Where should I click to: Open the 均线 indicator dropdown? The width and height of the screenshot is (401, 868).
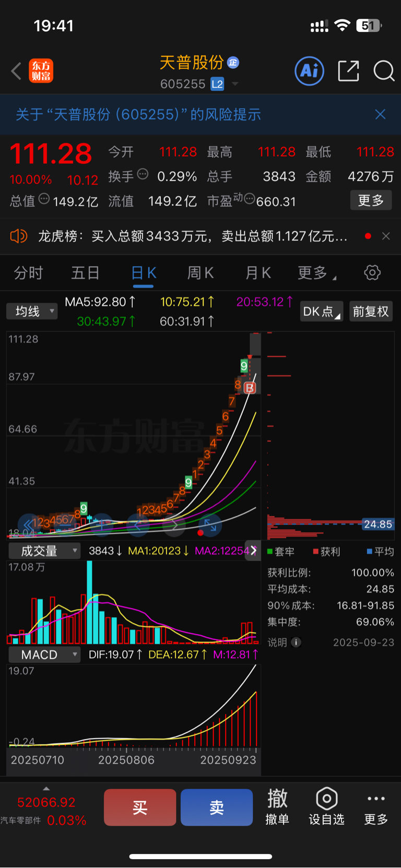[x=32, y=312]
